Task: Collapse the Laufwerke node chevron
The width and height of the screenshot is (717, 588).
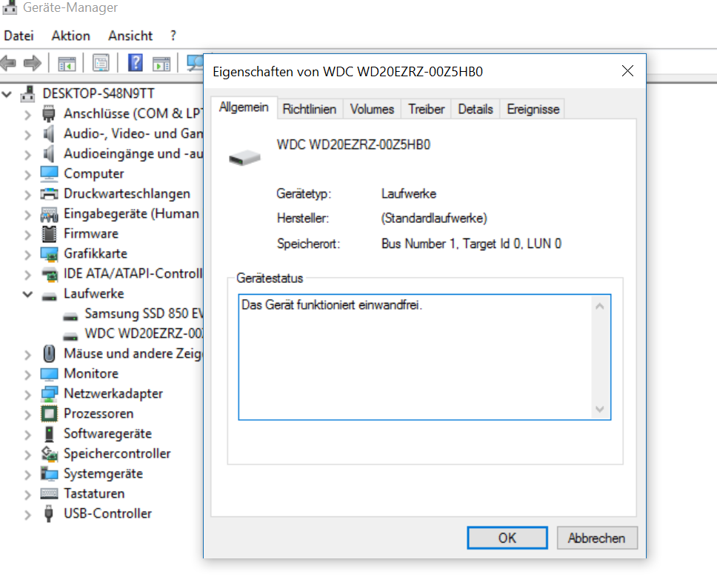Action: (x=28, y=295)
